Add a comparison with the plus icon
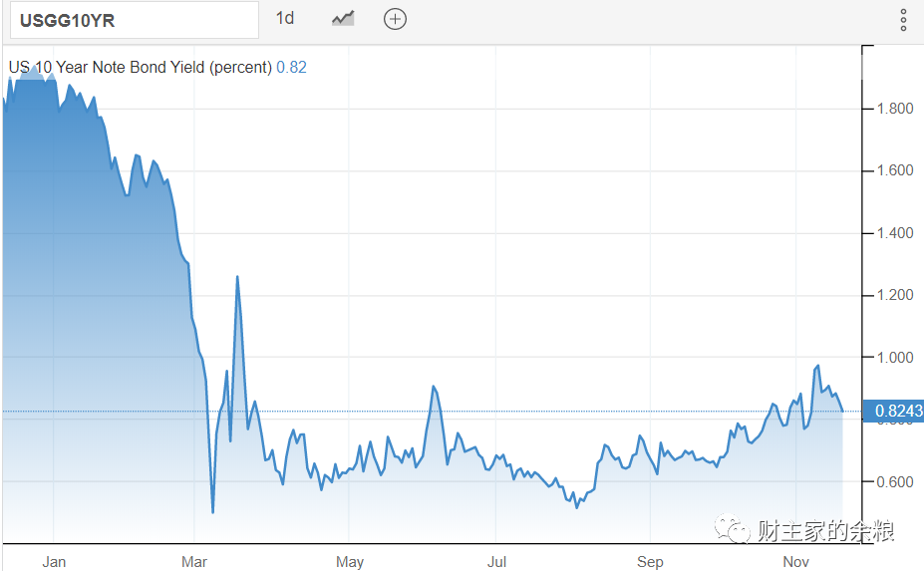Viewport: 924px width, 571px height. pos(395,19)
